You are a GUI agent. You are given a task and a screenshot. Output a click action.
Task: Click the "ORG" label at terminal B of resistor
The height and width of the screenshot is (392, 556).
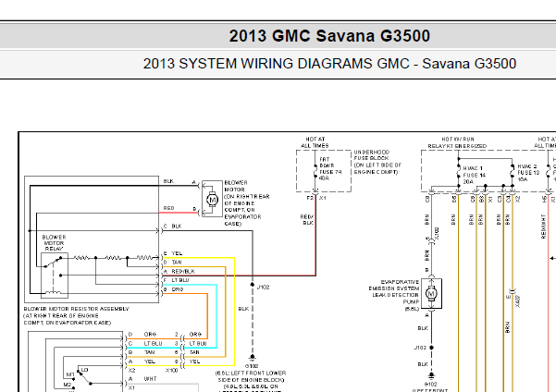[178, 289]
